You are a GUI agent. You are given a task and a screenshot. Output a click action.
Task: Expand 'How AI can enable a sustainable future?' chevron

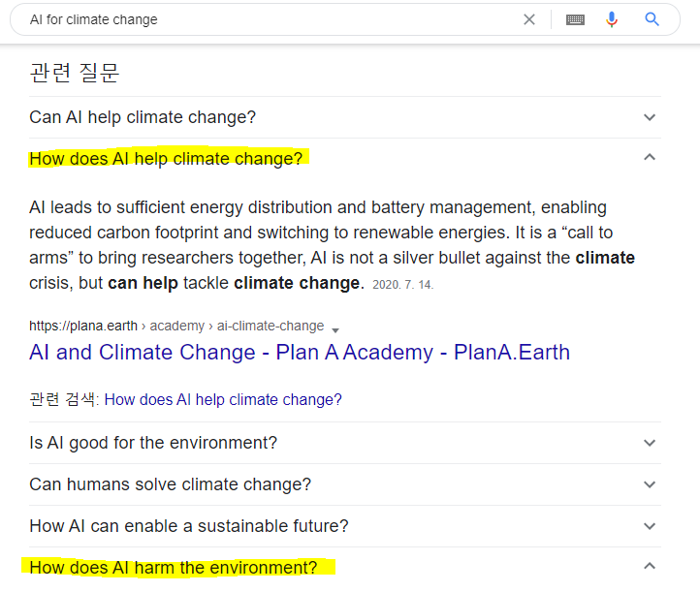pos(650,526)
